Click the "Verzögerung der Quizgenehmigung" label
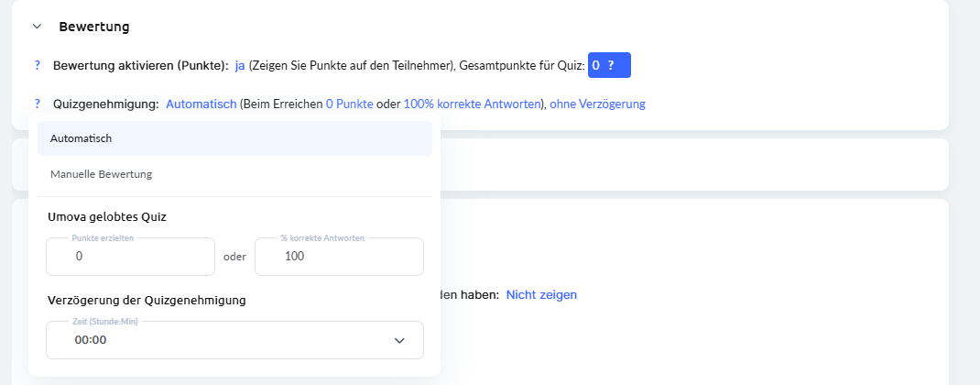980x385 pixels. click(146, 300)
